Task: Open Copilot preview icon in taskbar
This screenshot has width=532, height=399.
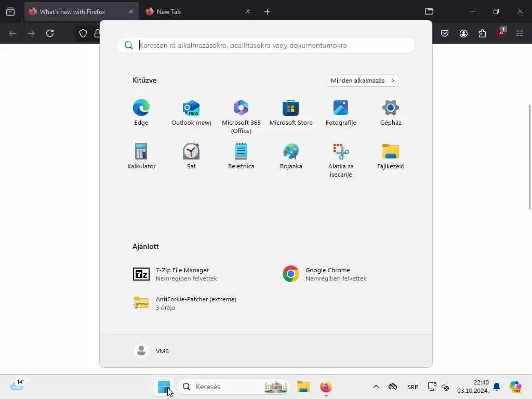Action: click(x=516, y=387)
